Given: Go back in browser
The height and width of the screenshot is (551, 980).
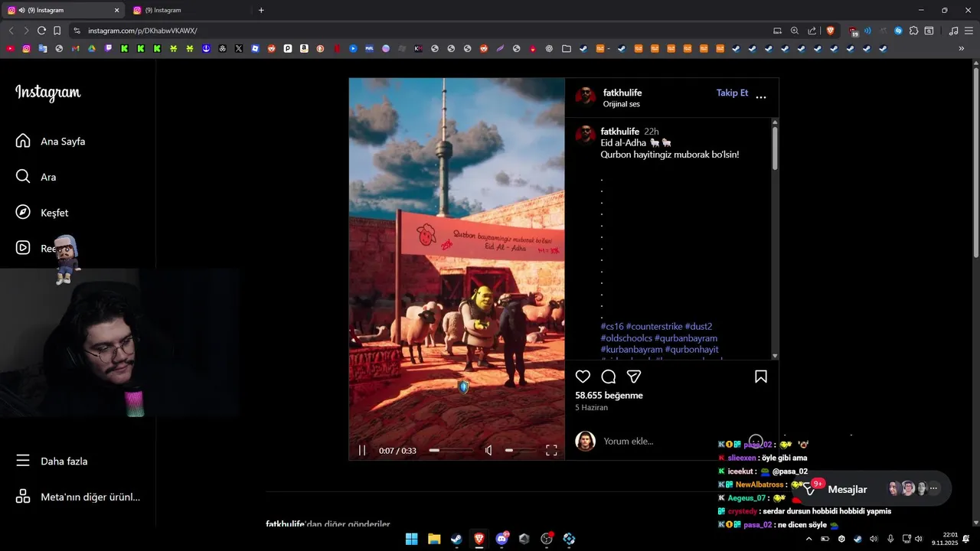Looking at the screenshot, I should [11, 31].
